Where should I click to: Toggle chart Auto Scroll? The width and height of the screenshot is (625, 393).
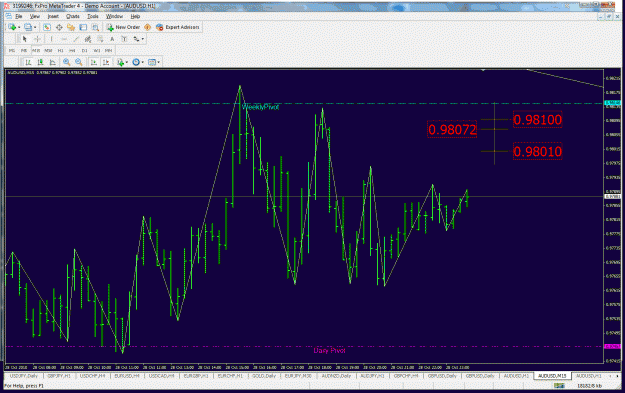[x=94, y=62]
